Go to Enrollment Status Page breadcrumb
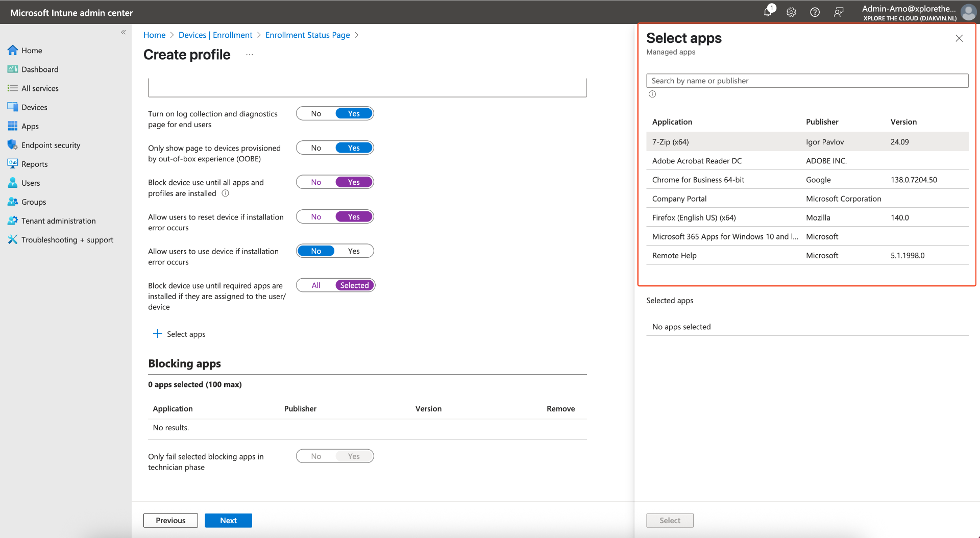 click(x=308, y=35)
